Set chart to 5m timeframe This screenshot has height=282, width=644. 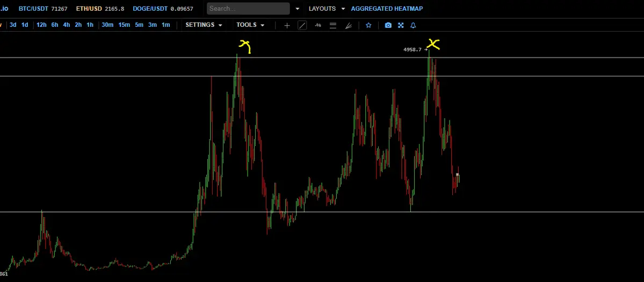coord(139,25)
